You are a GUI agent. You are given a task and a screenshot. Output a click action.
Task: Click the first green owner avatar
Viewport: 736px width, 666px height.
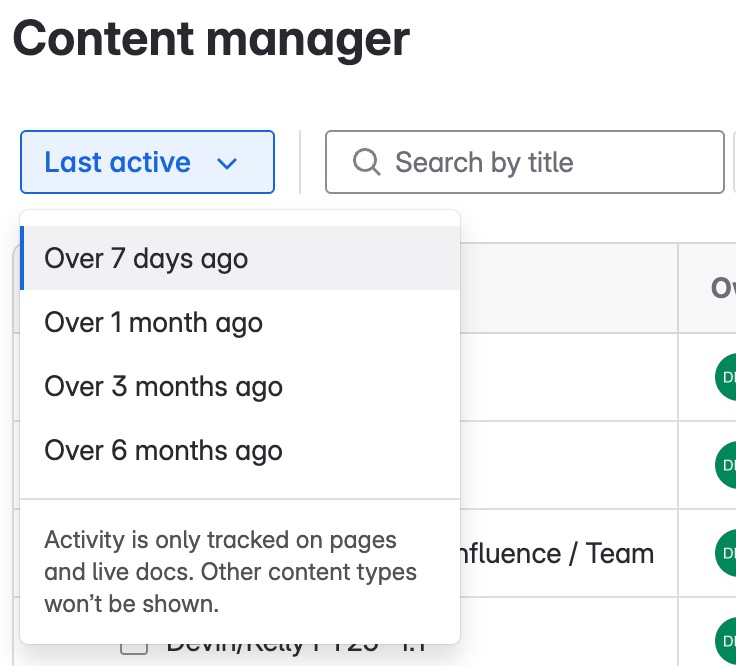[726, 377]
